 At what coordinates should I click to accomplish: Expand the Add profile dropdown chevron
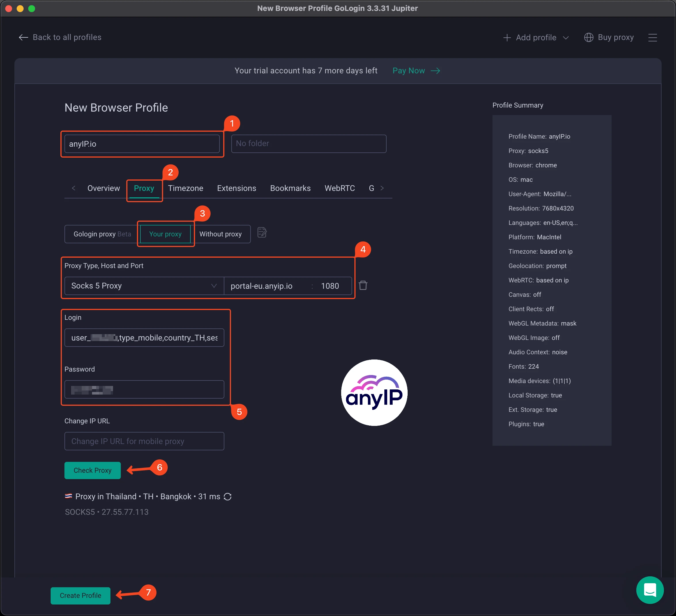566,38
